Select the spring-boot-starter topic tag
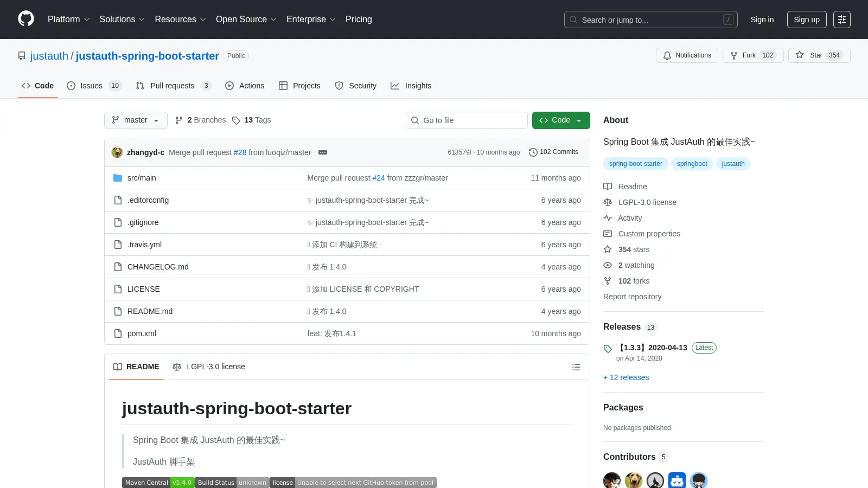Screen dimensions: 868x488 point(636,164)
